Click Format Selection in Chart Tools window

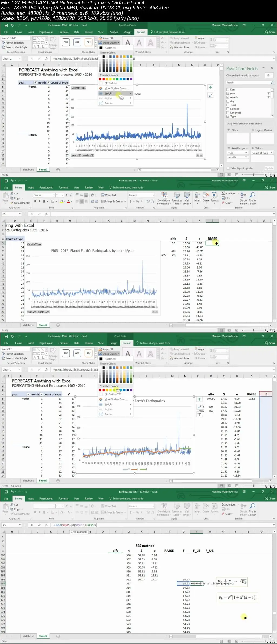pyautogui.click(x=13, y=354)
